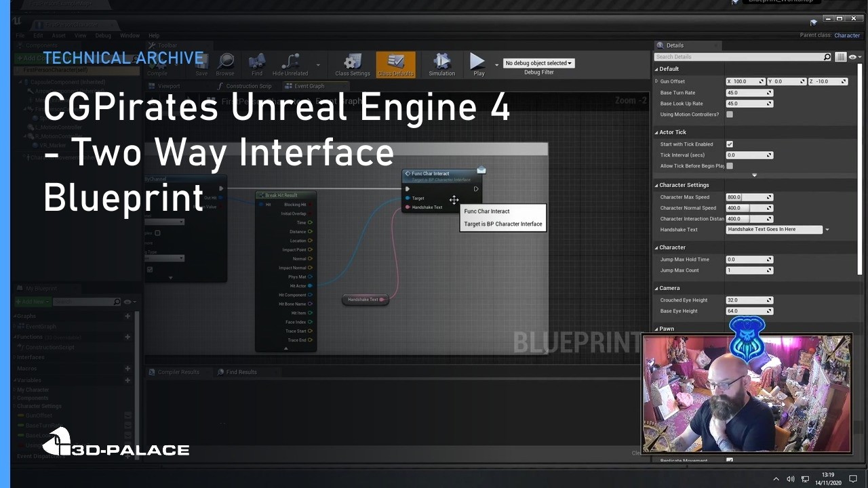Click the search magnifier in Details
868x488 pixels.
coord(827,57)
